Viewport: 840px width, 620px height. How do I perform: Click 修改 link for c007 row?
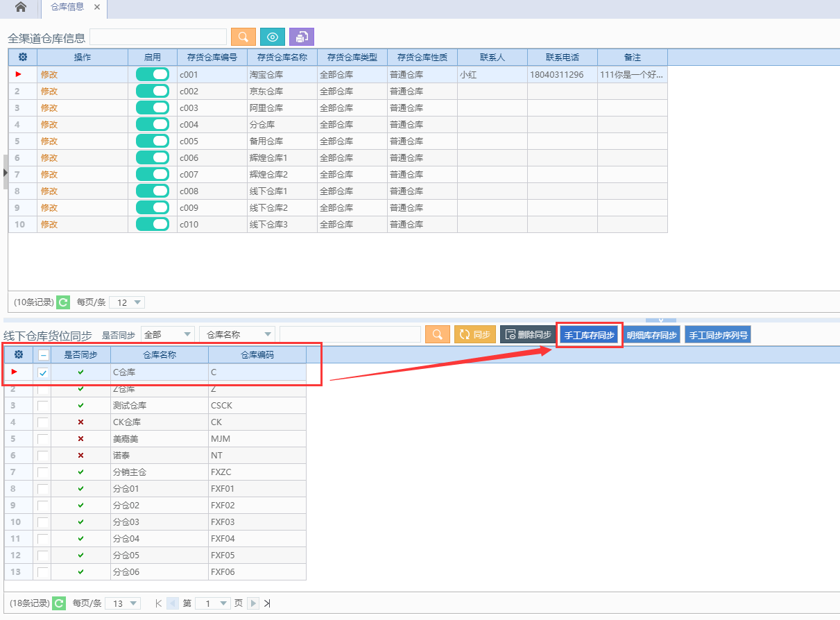49,174
